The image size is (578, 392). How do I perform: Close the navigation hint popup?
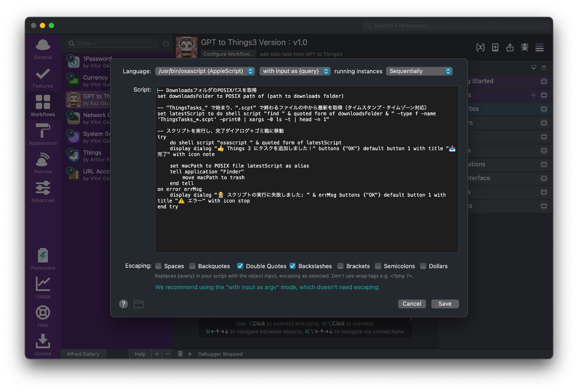[x=411, y=319]
